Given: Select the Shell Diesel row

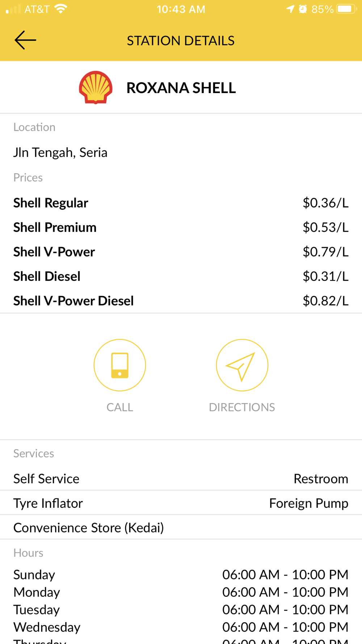Looking at the screenshot, I should click(x=181, y=276).
